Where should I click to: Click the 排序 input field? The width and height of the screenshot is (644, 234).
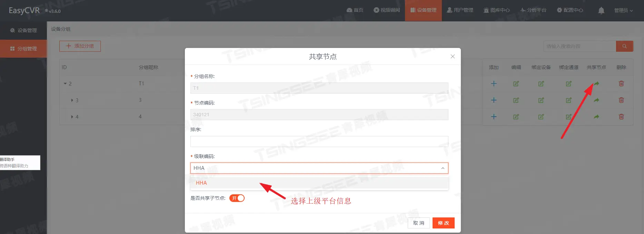[319, 142]
